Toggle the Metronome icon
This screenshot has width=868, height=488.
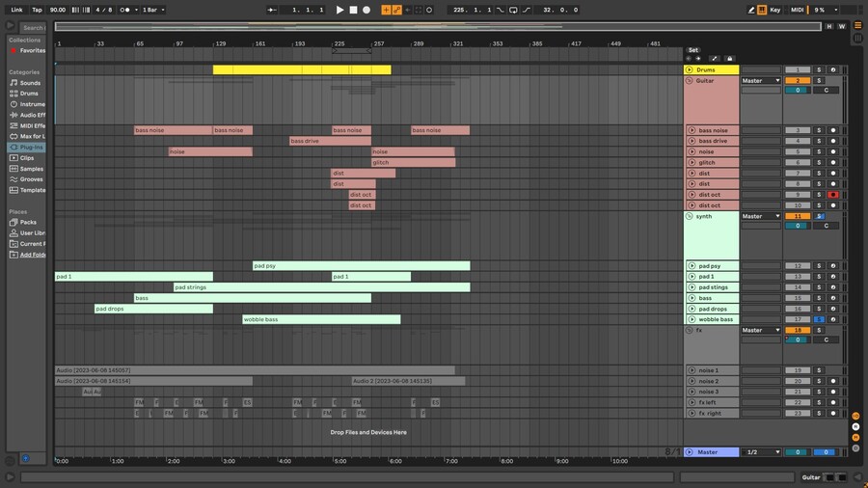pyautogui.click(x=125, y=10)
